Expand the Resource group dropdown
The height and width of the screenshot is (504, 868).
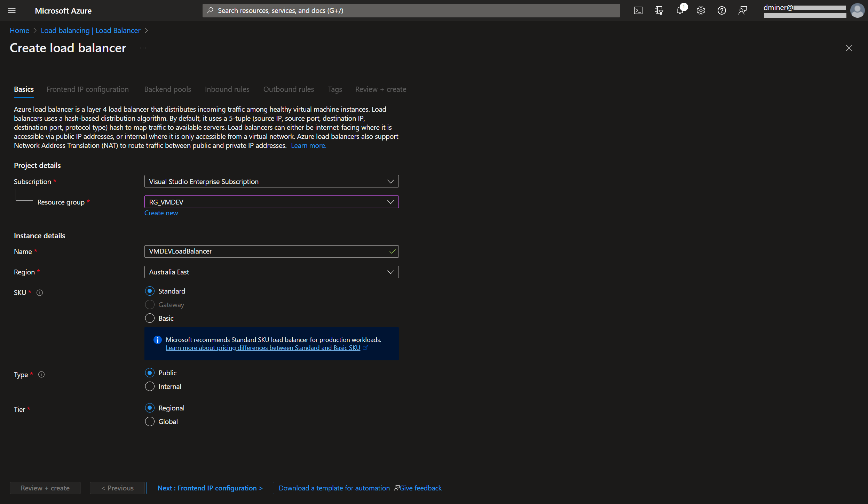(x=271, y=202)
